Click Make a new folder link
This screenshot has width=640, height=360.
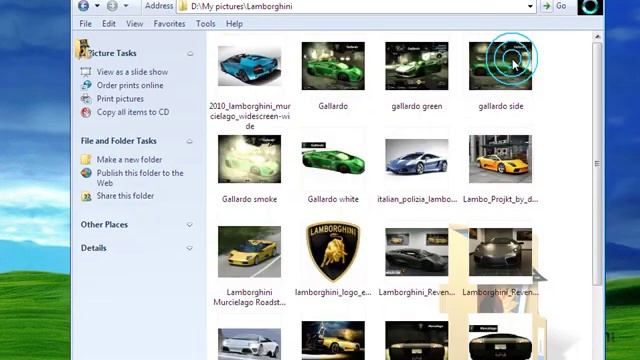[x=129, y=160]
